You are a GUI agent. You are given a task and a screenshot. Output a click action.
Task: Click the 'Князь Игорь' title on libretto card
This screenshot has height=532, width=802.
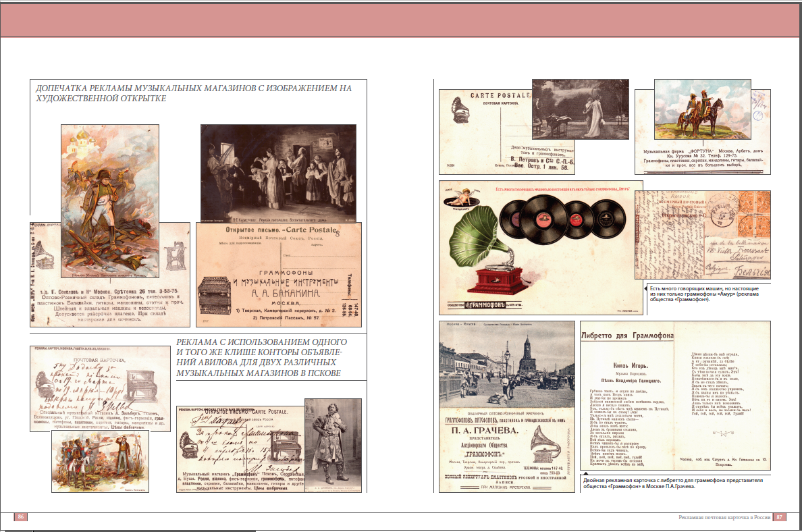click(631, 366)
